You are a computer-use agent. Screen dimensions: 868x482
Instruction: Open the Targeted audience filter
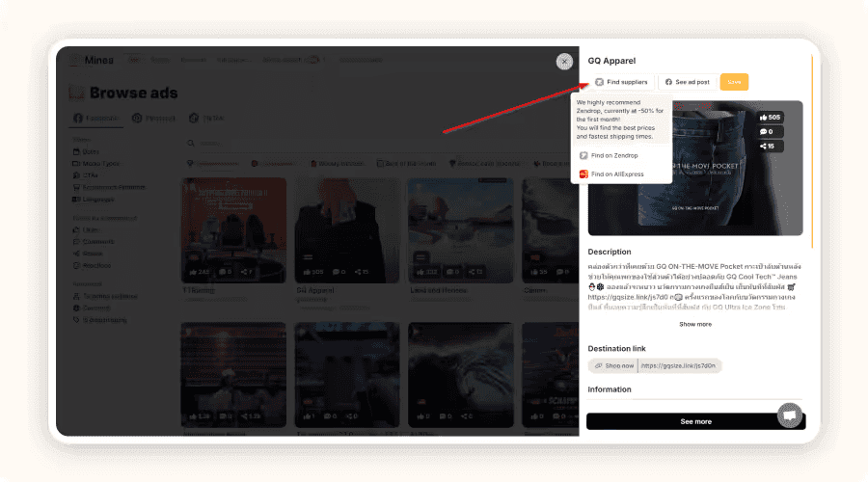[x=105, y=296]
